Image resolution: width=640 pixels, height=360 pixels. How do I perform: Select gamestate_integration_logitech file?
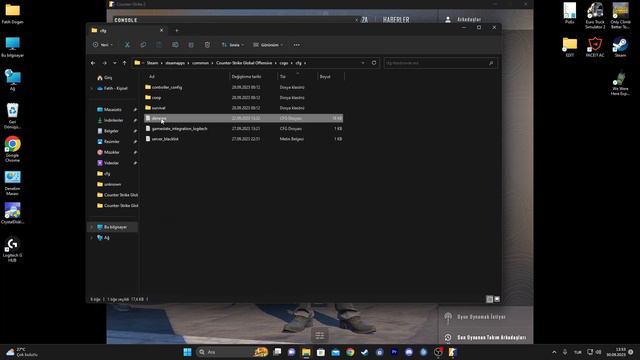[243, 129]
